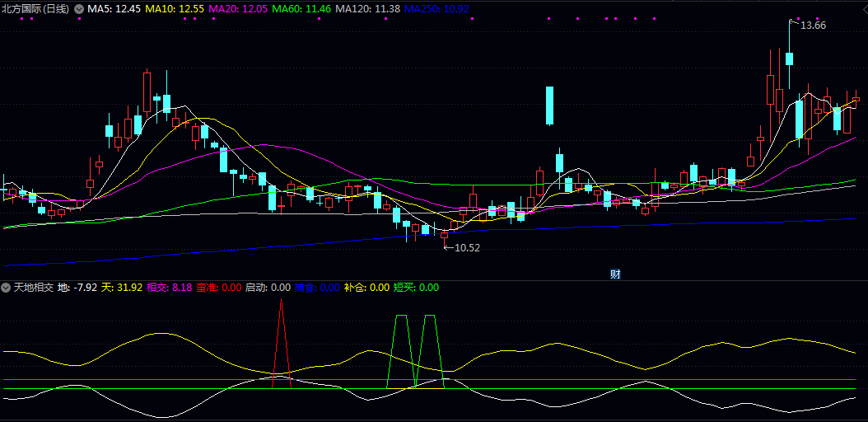The image size is (868, 422).
Task: Click the red 蛮准 signal label
Action: pos(218,288)
